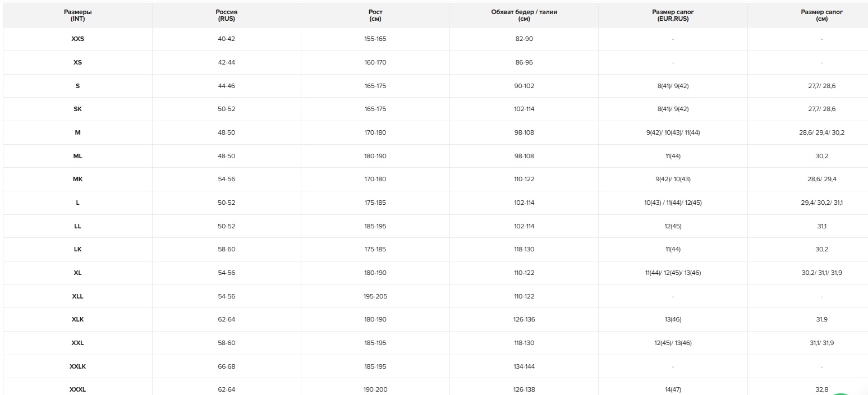Click the XXLK size row label

(x=77, y=366)
